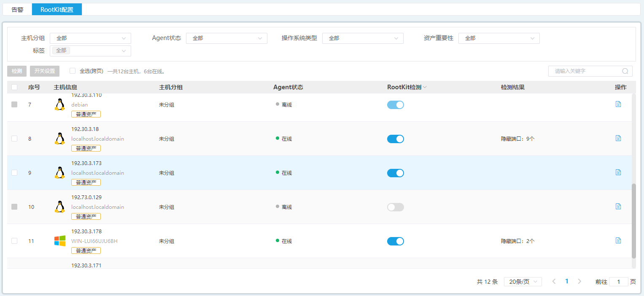The width and height of the screenshot is (644, 296).
Task: Click Windows logo icon of host 192.30.3.178
Action: (60, 241)
